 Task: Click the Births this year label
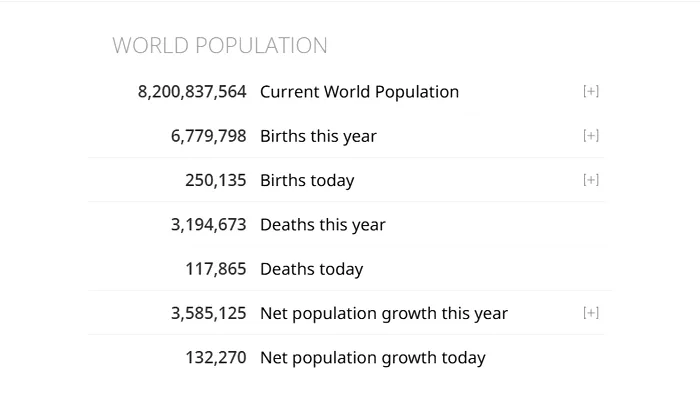point(318,136)
